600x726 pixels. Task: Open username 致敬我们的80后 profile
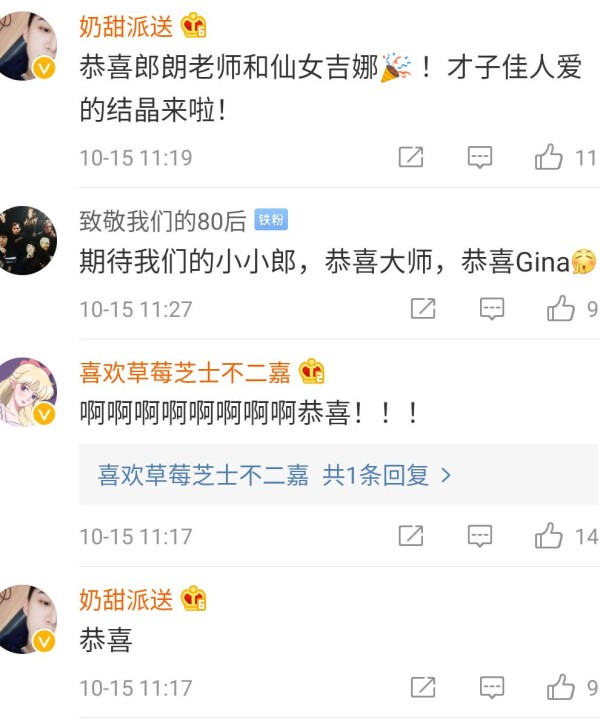coord(163,221)
